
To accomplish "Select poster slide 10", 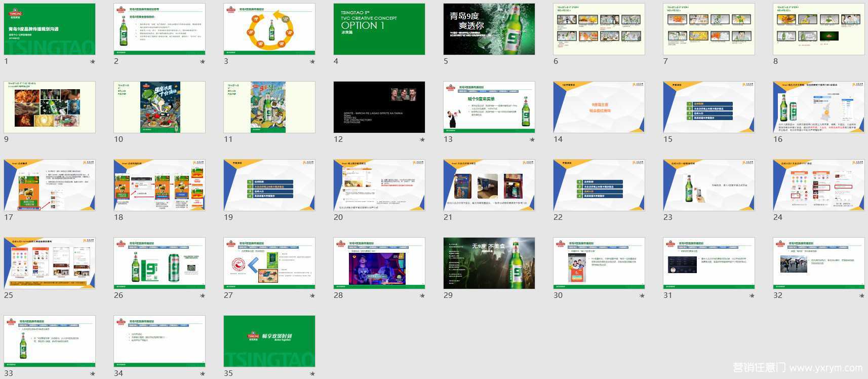I will [160, 107].
